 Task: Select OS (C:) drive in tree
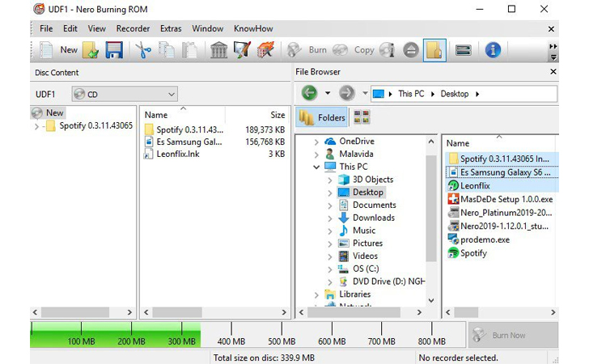point(366,269)
